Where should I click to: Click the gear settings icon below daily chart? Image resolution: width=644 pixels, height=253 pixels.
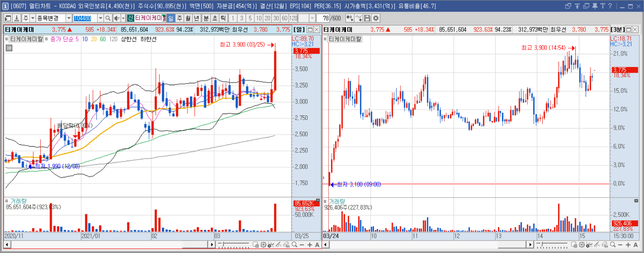(x=263, y=245)
